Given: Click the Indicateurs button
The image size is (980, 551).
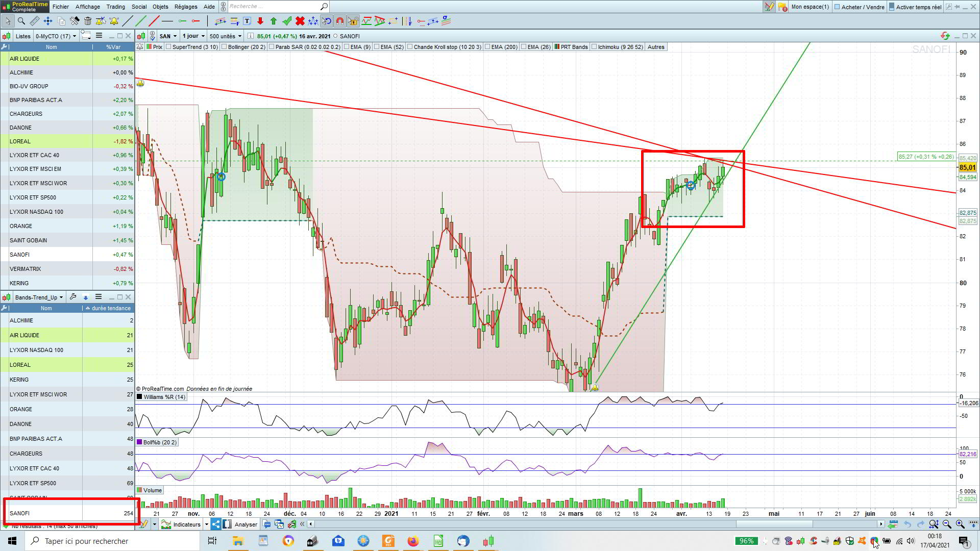Looking at the screenshot, I should 186,524.
